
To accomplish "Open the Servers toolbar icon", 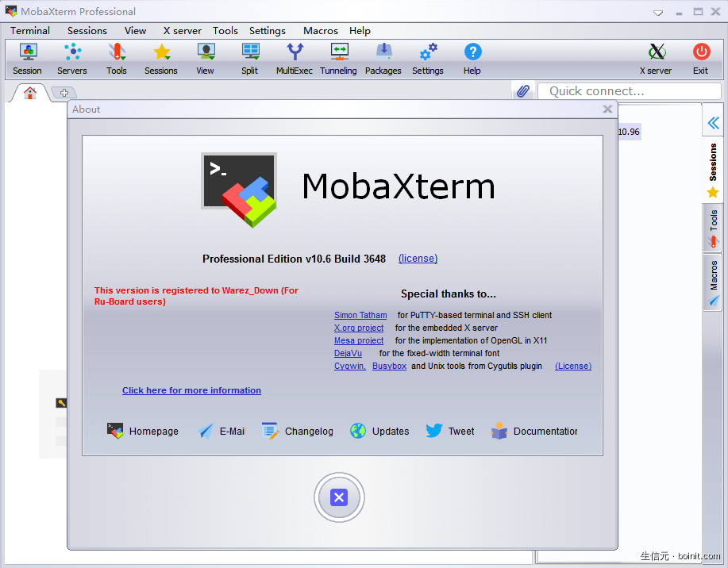I will [x=72, y=59].
